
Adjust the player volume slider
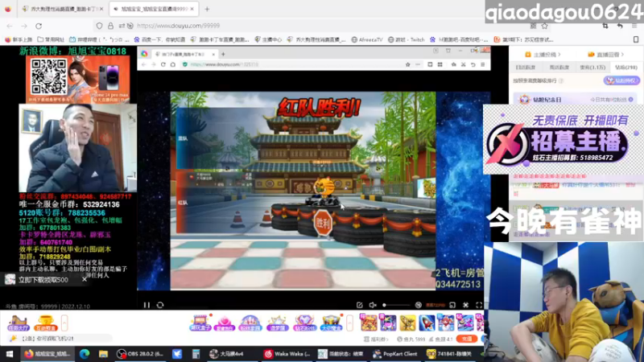396,305
